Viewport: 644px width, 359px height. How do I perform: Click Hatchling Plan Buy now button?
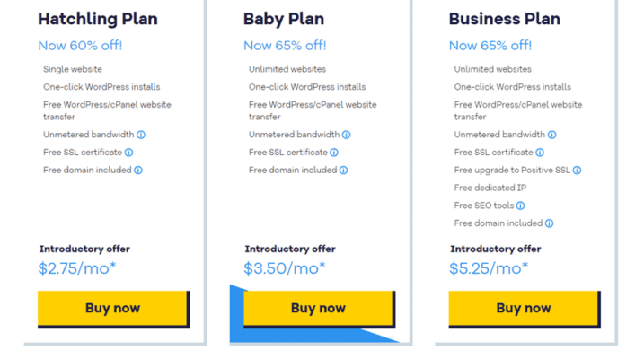click(113, 309)
